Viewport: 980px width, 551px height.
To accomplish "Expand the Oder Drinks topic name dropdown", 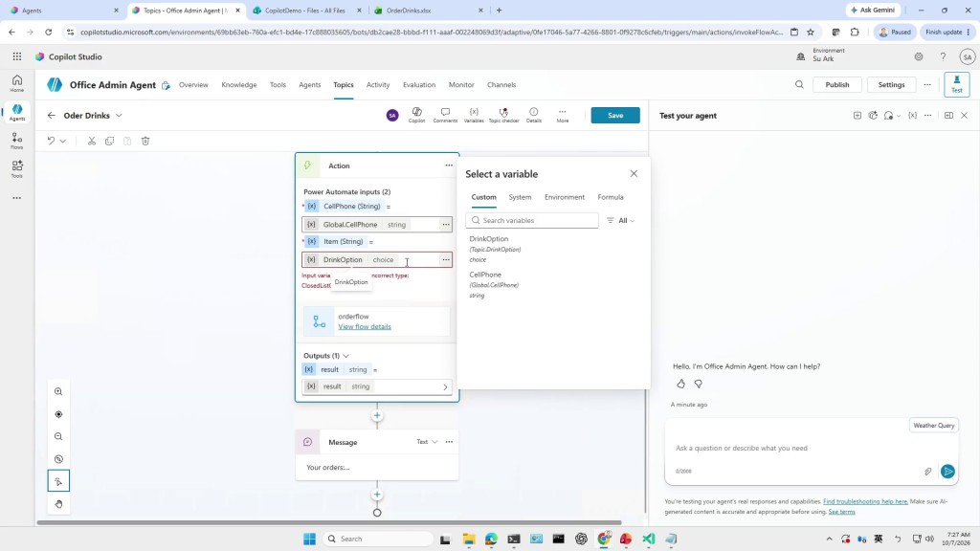I will (x=119, y=116).
